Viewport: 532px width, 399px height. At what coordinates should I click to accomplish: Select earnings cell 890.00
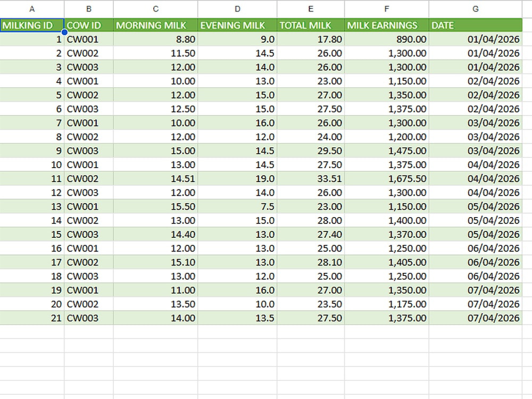pyautogui.click(x=386, y=39)
